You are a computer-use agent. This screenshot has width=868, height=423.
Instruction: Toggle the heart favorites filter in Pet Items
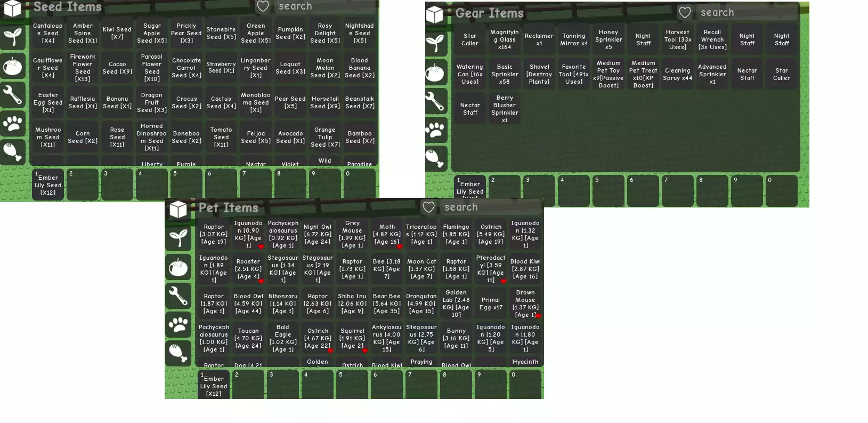[428, 207]
